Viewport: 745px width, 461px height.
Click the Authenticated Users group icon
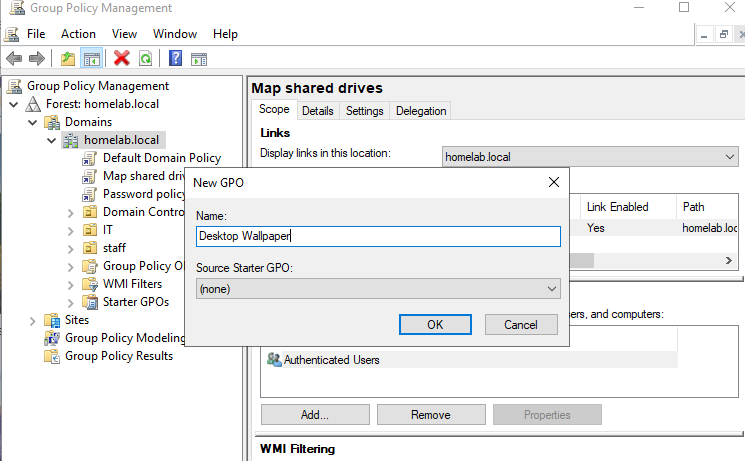274,360
